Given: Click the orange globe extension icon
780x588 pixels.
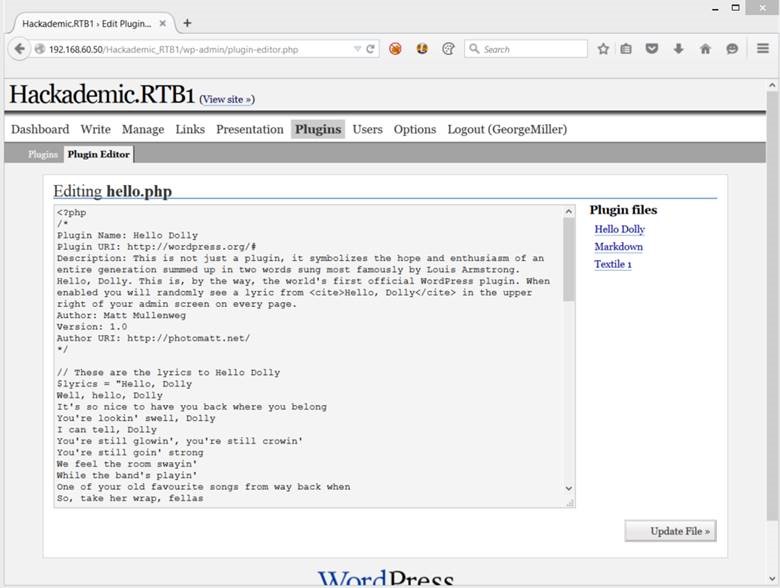Looking at the screenshot, I should coord(395,49).
